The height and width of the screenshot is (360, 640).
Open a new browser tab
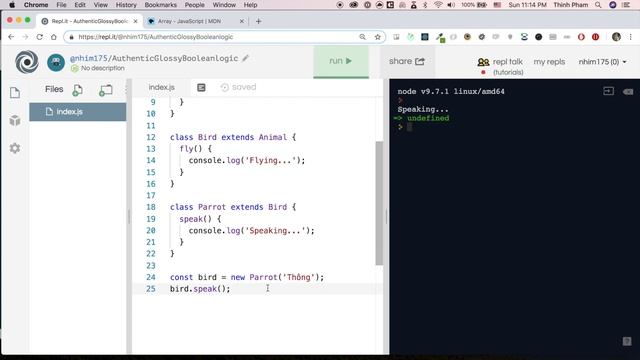pyautogui.click(x=258, y=21)
